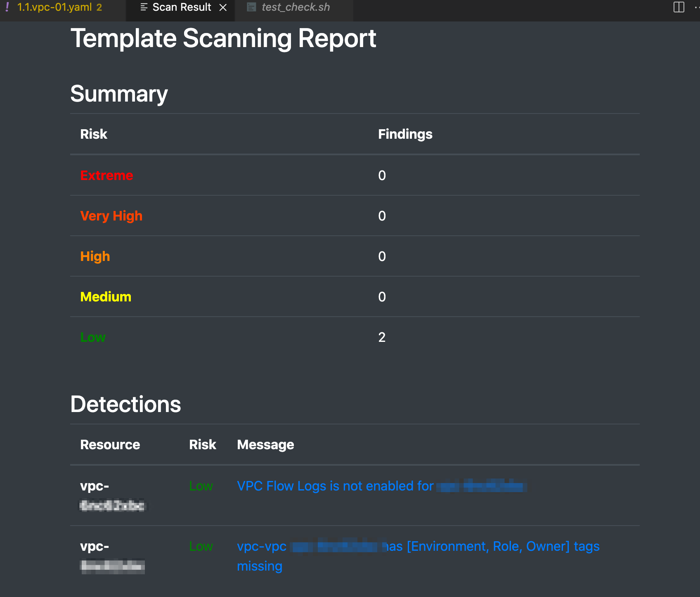Viewport: 700px width, 597px height.
Task: Click the split editor icon
Action: [x=679, y=7]
